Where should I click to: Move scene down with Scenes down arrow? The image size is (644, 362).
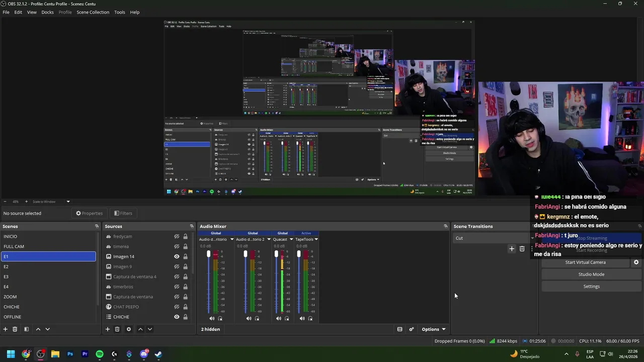tap(47, 329)
